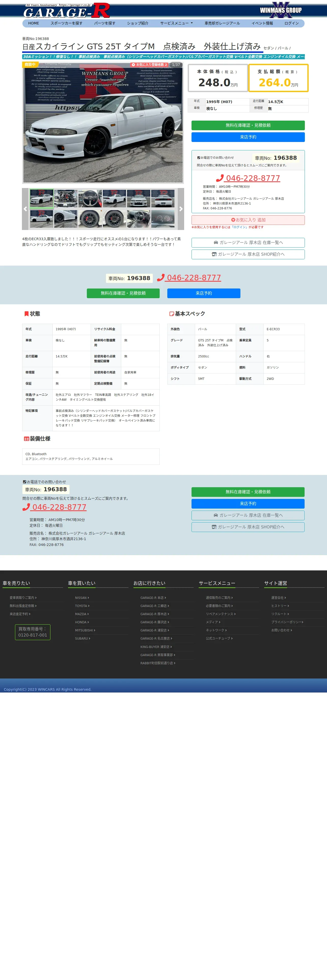Viewport: 327px width, 980px height.
Task: Open 来店査定予約 footer link
Action: pos(20,614)
